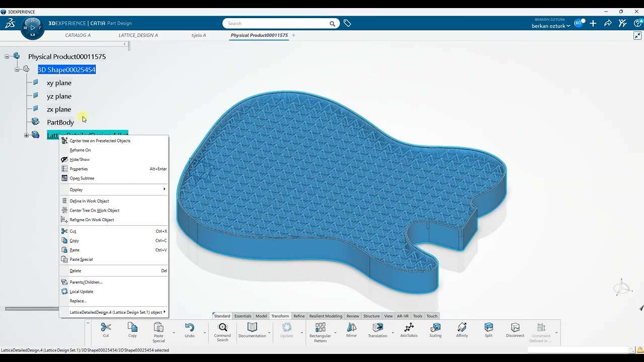Select the xy plane tree item
Screen dimensions: 644x362
point(59,83)
